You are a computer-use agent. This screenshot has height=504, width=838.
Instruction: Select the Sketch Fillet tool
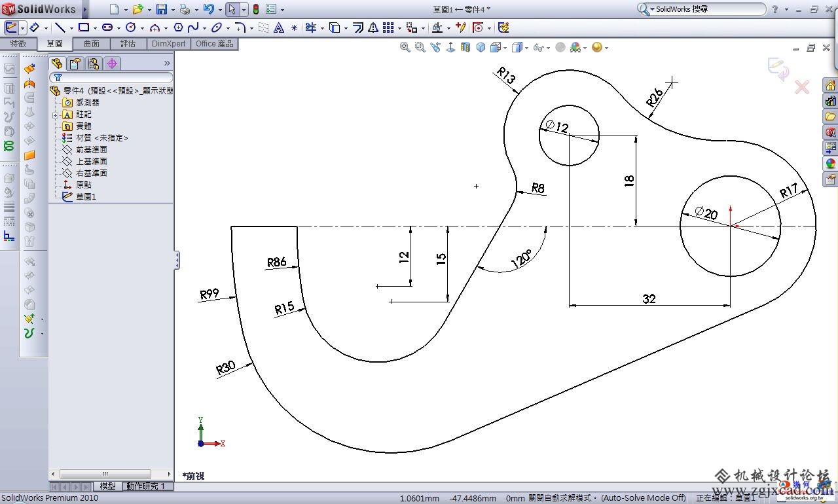tap(240, 27)
